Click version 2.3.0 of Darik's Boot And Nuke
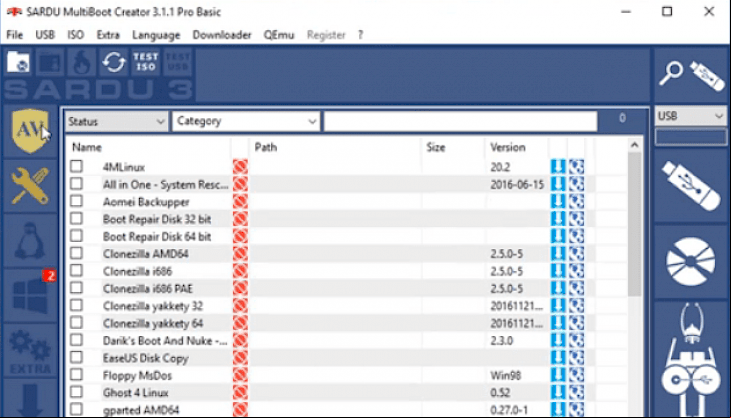Image resolution: width=731 pixels, height=418 pixels. coord(502,341)
